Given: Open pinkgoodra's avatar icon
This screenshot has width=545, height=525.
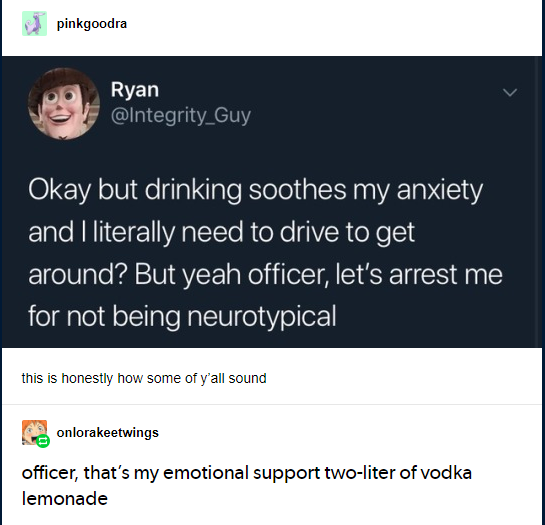Looking at the screenshot, I should [x=34, y=24].
